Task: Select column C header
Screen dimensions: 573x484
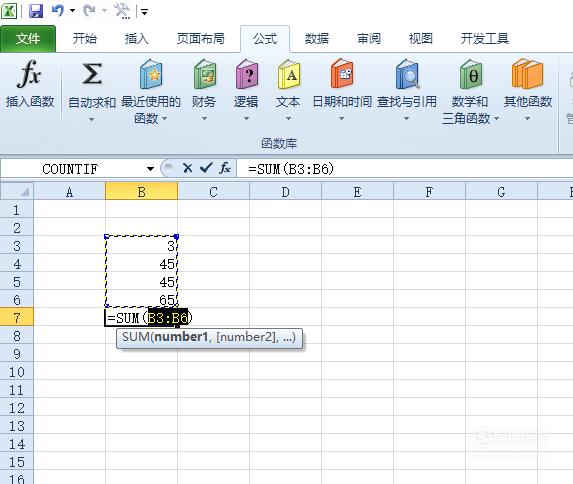Action: 213,191
